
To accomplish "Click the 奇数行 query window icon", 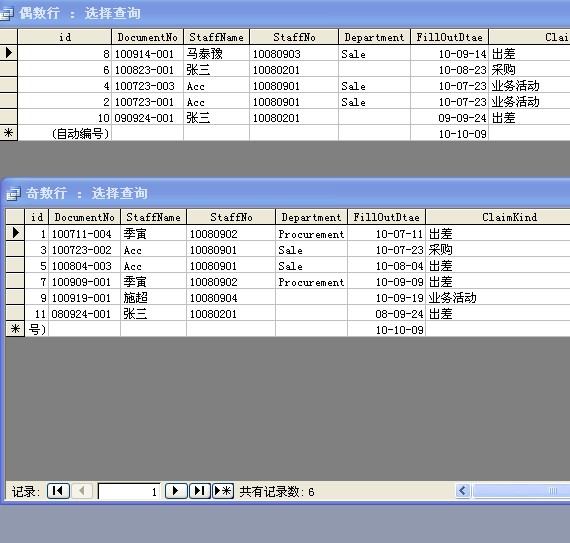I will (x=13, y=193).
